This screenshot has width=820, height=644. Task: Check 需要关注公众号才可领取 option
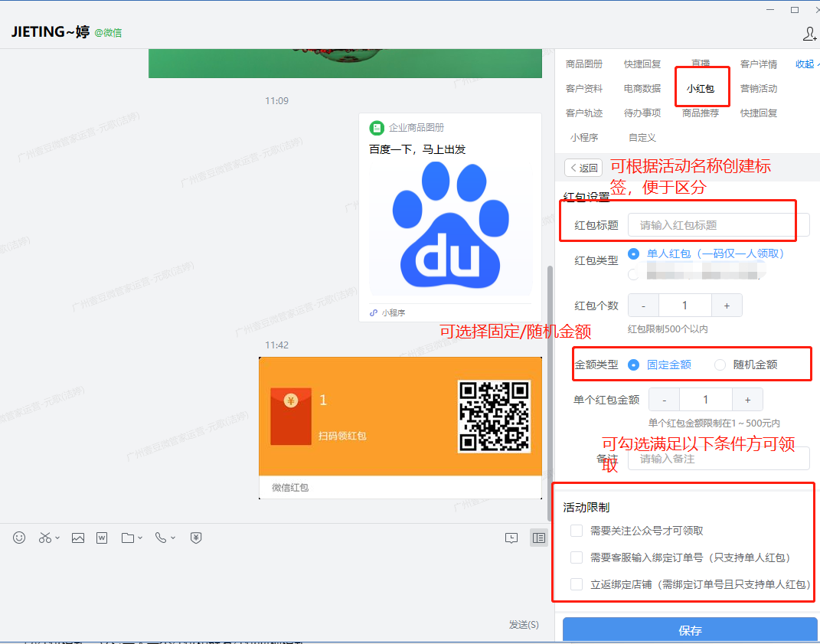(x=577, y=531)
